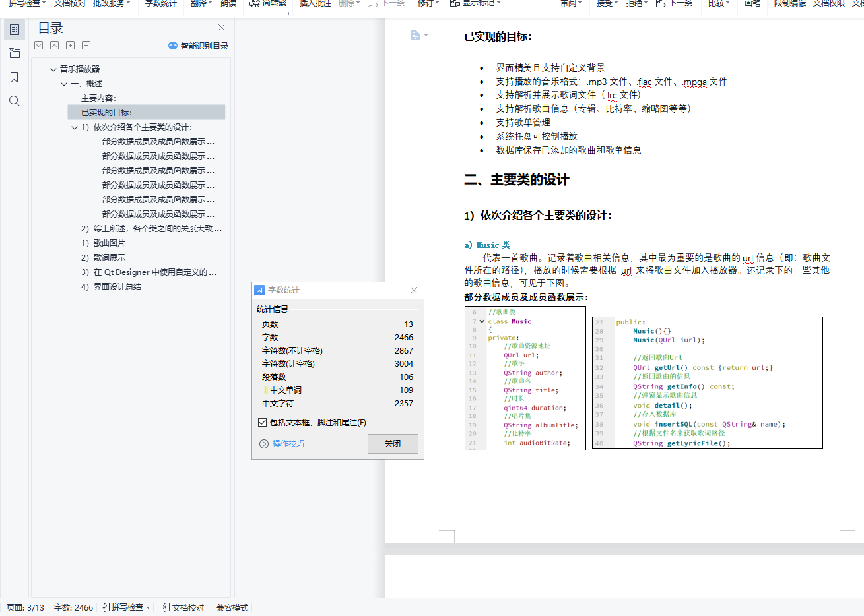Image resolution: width=864 pixels, height=616 pixels.
Task: Click the minus box icon under 目录
Action: pos(86,46)
